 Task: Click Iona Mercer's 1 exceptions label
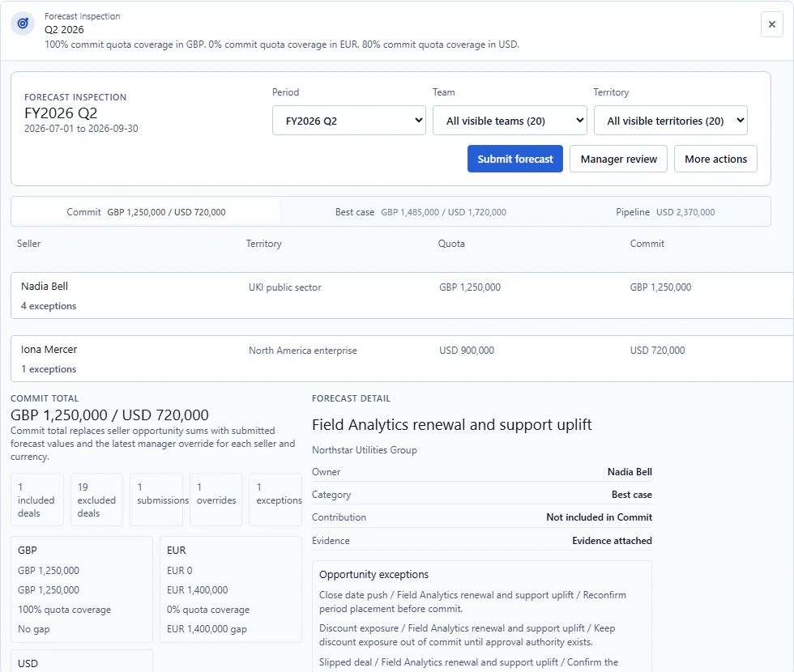(x=49, y=369)
